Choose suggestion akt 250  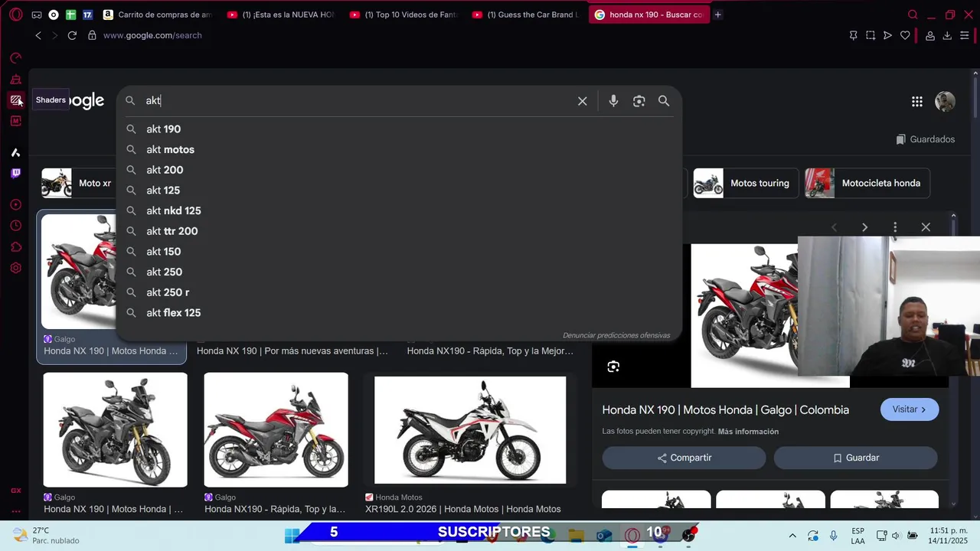pyautogui.click(x=398, y=272)
